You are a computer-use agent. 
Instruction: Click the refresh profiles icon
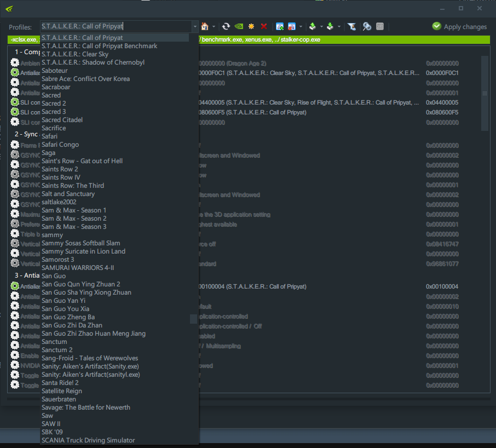[x=226, y=27]
